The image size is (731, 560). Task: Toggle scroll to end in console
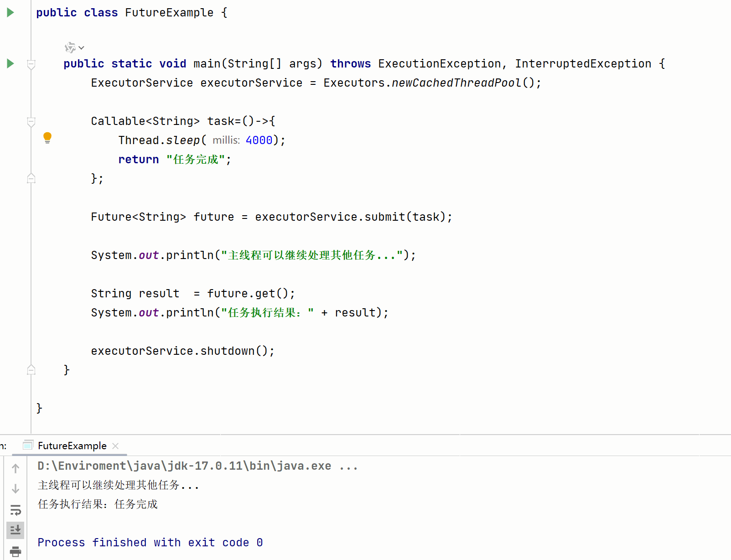16,530
